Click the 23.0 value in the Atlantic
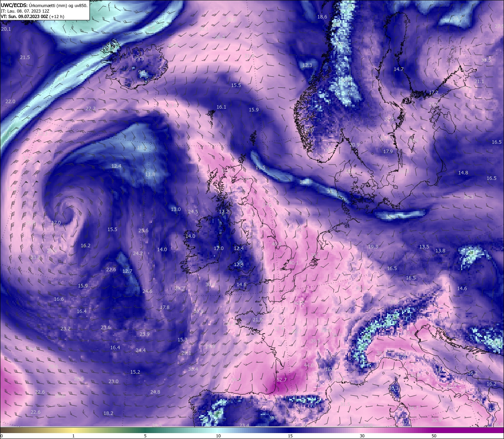Viewport: 504px width, 439px height. [x=113, y=382]
